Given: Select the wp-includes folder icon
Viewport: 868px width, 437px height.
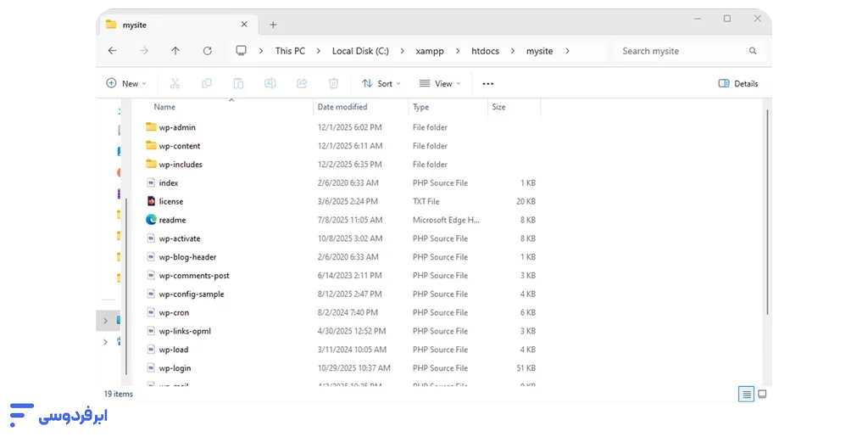Looking at the screenshot, I should (x=151, y=164).
